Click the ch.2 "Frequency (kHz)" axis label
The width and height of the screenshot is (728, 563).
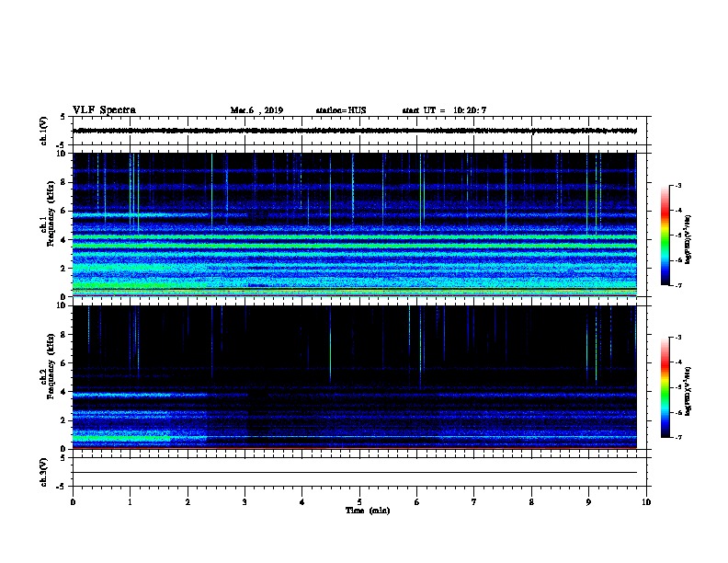tap(51, 365)
